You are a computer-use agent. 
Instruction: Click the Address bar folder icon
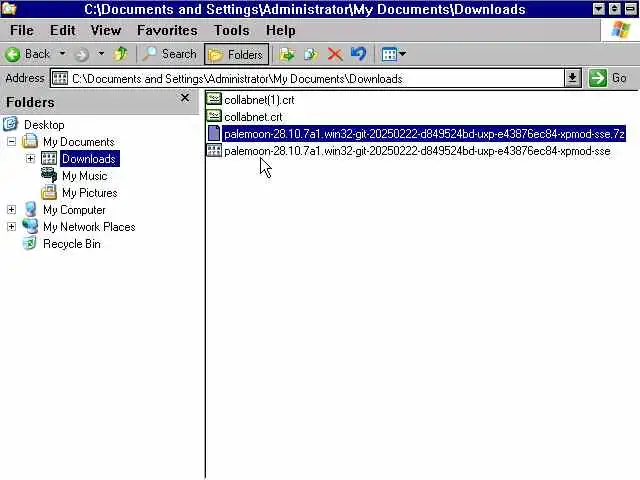coord(60,78)
